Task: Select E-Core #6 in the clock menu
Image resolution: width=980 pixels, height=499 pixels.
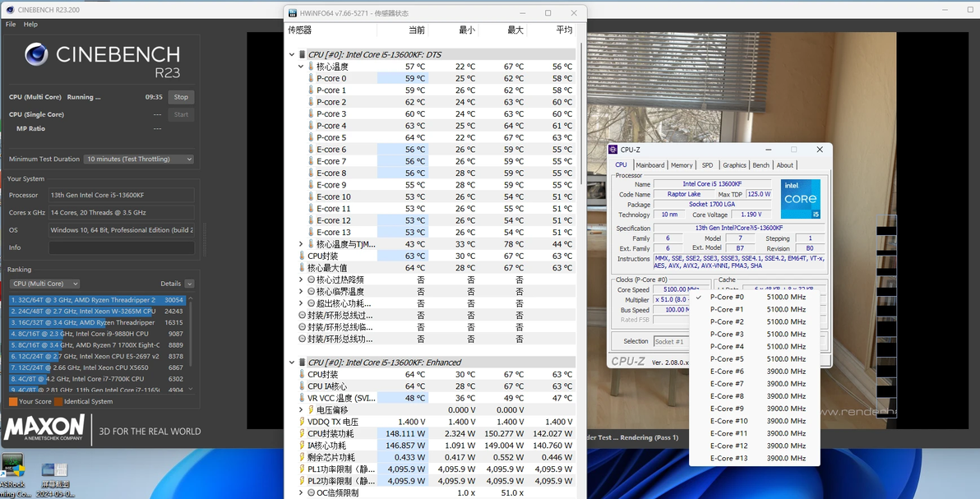Action: (x=755, y=372)
